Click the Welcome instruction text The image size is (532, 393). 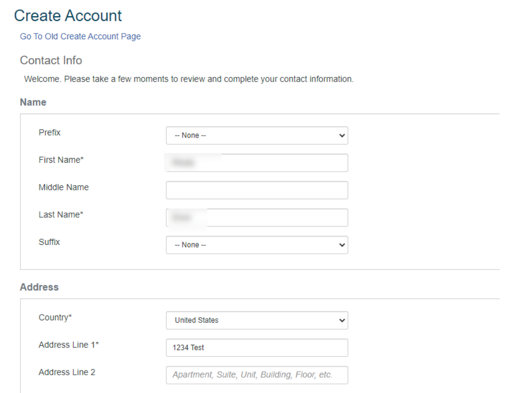coord(189,80)
